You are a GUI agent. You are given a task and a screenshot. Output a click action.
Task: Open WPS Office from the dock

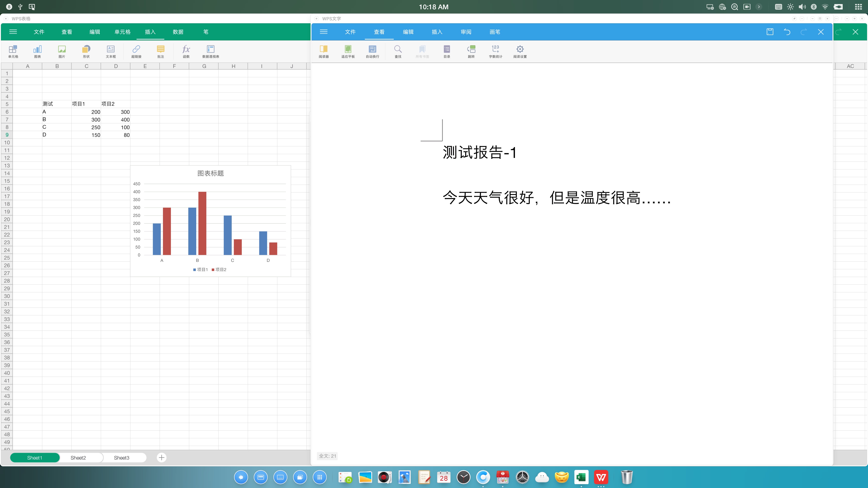point(601,477)
